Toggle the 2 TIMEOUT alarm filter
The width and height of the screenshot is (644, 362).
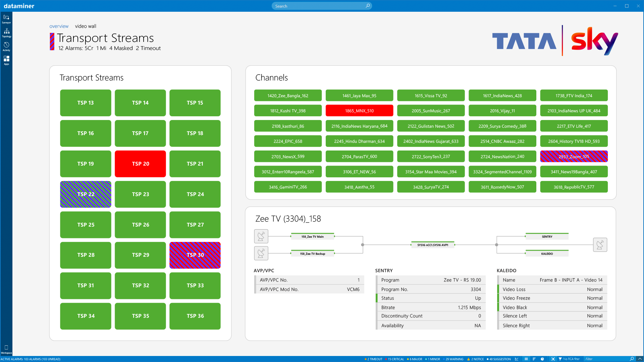[x=374, y=359]
